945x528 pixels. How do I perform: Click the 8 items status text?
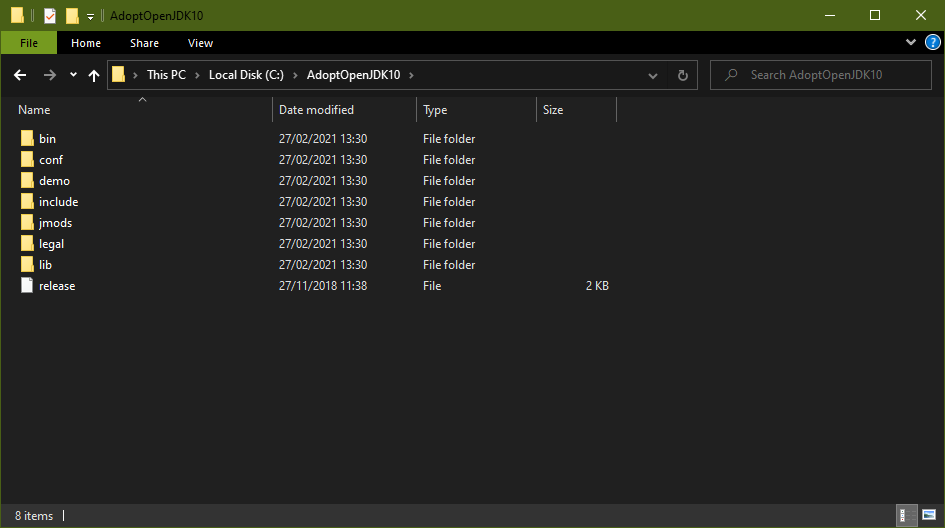[x=34, y=516]
